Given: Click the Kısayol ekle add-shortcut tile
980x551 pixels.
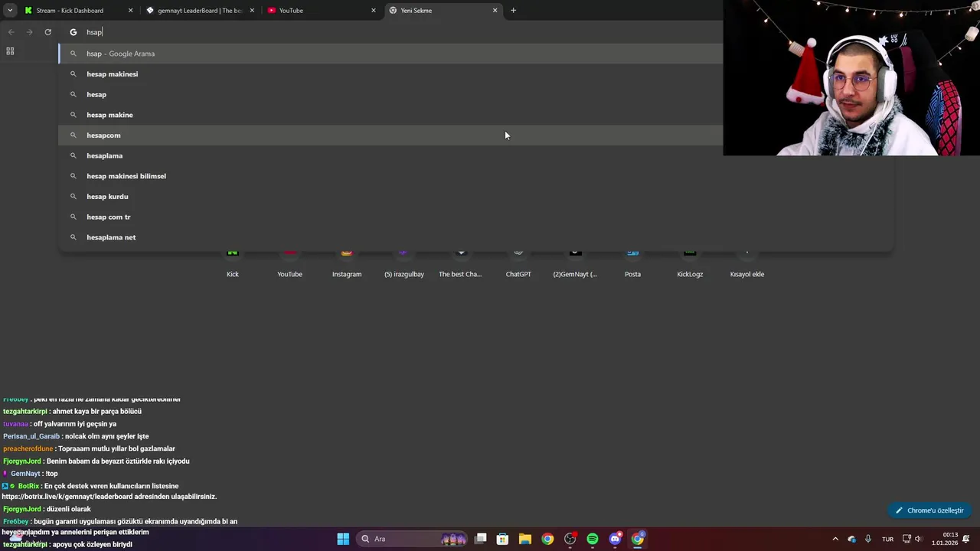Looking at the screenshot, I should pyautogui.click(x=747, y=263).
